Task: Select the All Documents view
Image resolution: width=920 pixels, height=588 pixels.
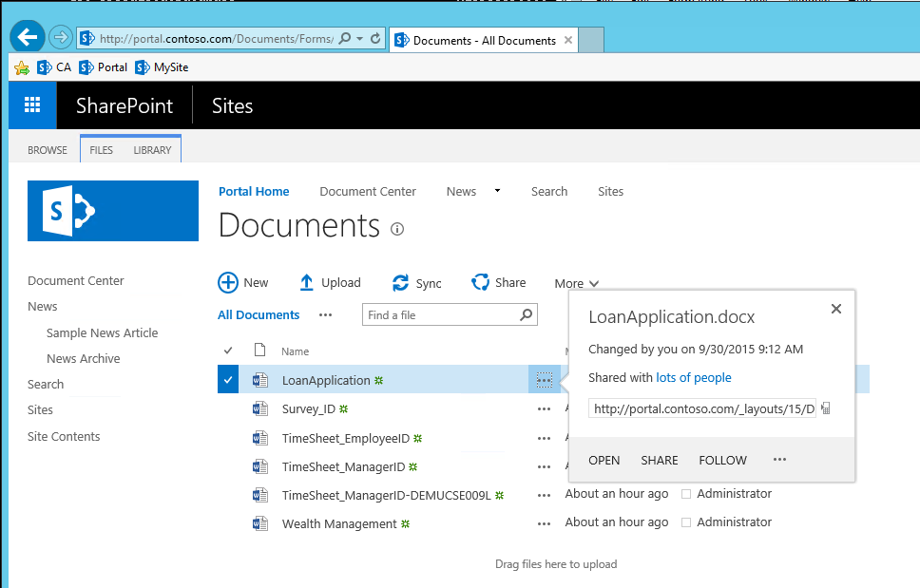Action: click(x=259, y=315)
